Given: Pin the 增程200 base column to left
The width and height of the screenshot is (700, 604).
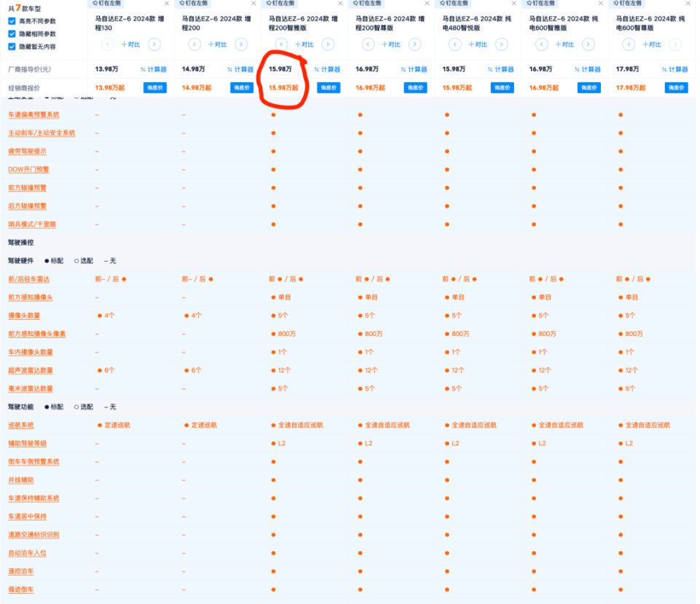Looking at the screenshot, I should [x=193, y=3].
